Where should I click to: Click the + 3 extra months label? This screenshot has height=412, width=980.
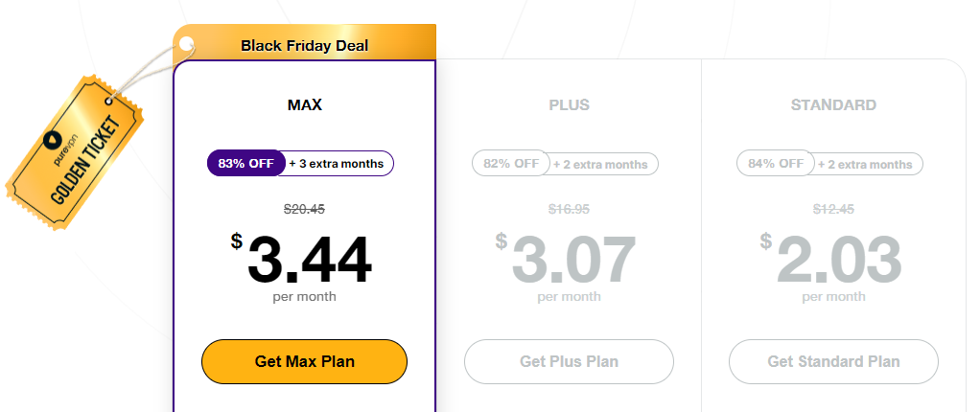tap(337, 164)
